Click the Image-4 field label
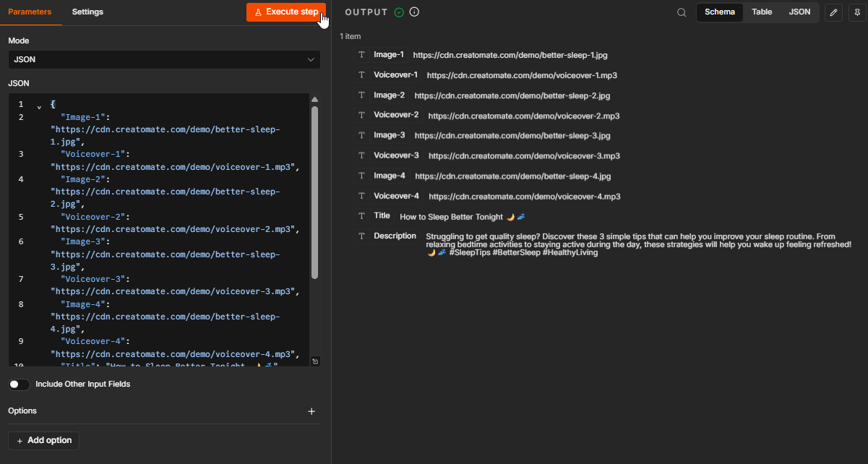 click(390, 176)
